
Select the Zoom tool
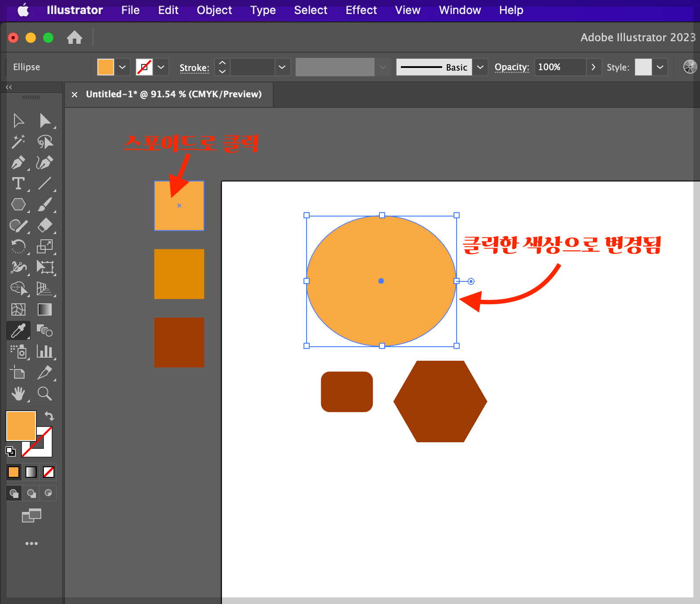(x=45, y=394)
